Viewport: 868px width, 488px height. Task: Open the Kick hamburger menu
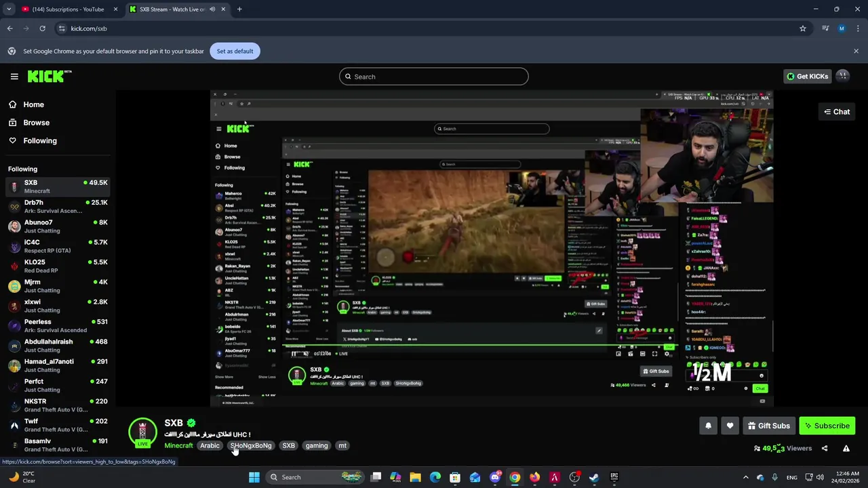pyautogui.click(x=14, y=77)
